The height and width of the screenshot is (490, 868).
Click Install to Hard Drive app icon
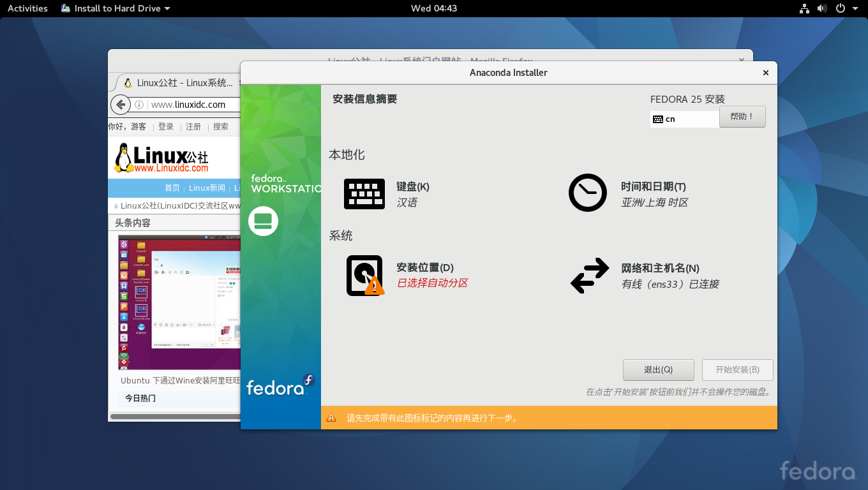66,8
